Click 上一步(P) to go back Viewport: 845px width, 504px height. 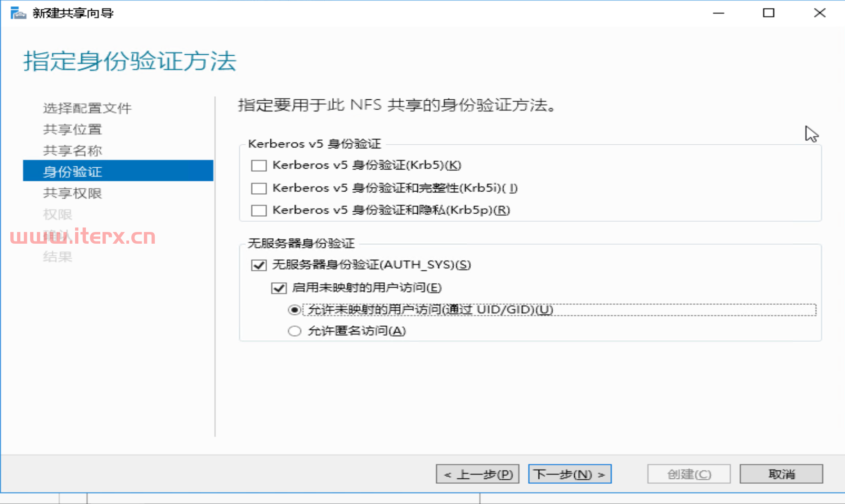[478, 474]
